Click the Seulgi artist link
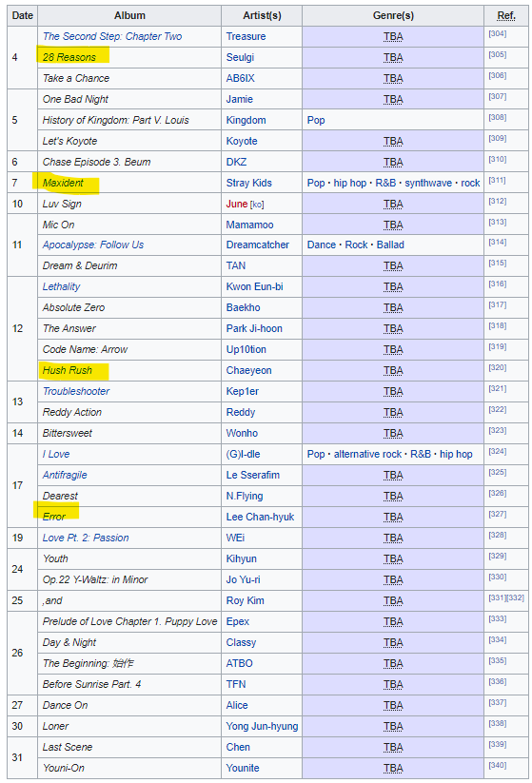This screenshot has width=532, height=783. [240, 57]
